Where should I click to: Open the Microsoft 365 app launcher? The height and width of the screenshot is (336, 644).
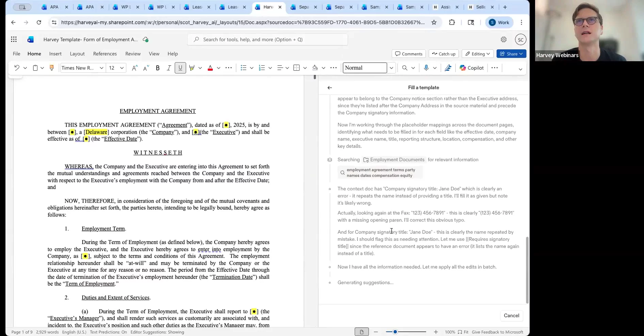(14, 39)
